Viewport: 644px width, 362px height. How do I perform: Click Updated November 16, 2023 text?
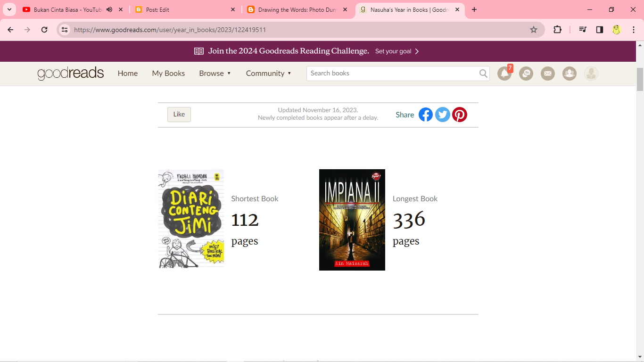click(x=318, y=110)
